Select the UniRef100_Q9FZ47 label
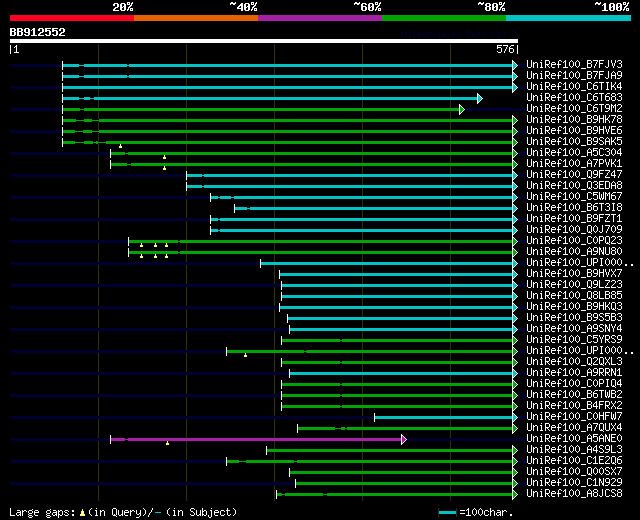This screenshot has height=520, width=640. point(574,175)
